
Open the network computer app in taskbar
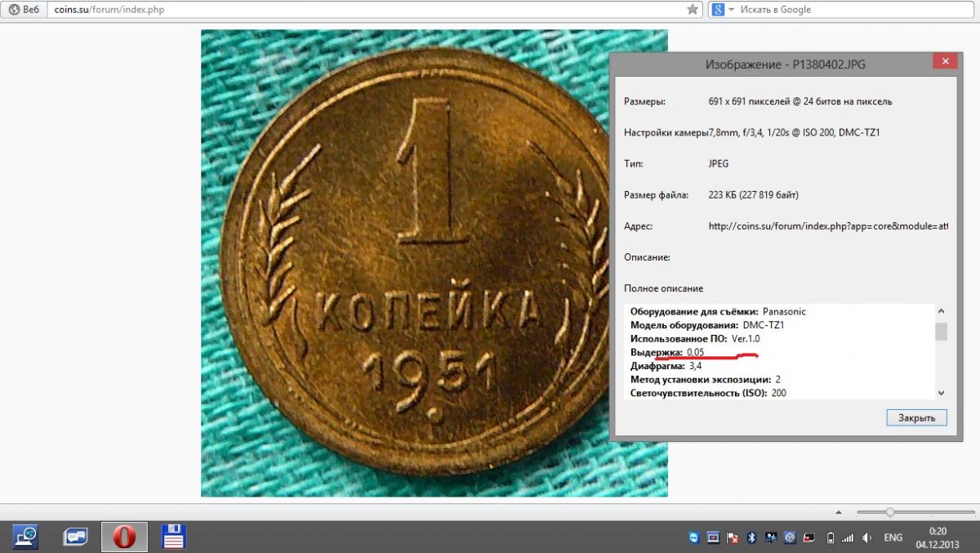(x=26, y=536)
